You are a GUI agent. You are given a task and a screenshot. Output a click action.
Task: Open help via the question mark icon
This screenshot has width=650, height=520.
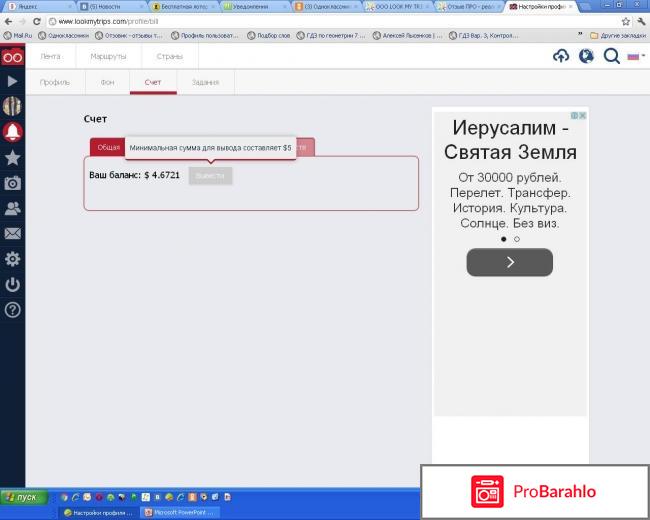pyautogui.click(x=12, y=310)
